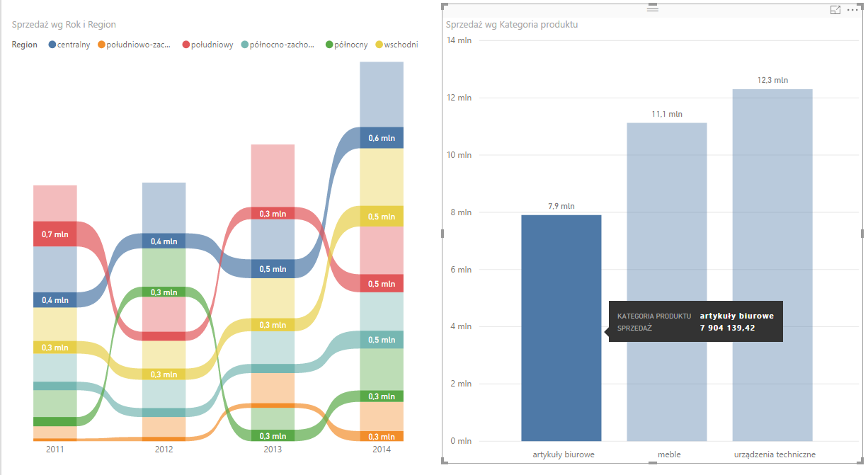This screenshot has width=868, height=475.
Task: Click the 2013 axis label
Action: click(273, 450)
